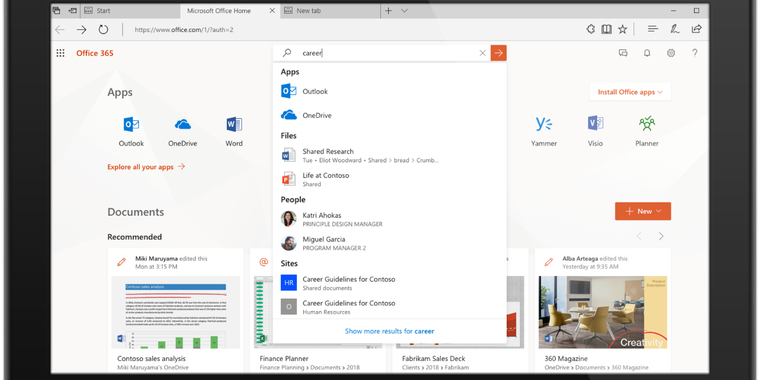
Task: Open the tab preview chevron dropdown
Action: point(404,11)
